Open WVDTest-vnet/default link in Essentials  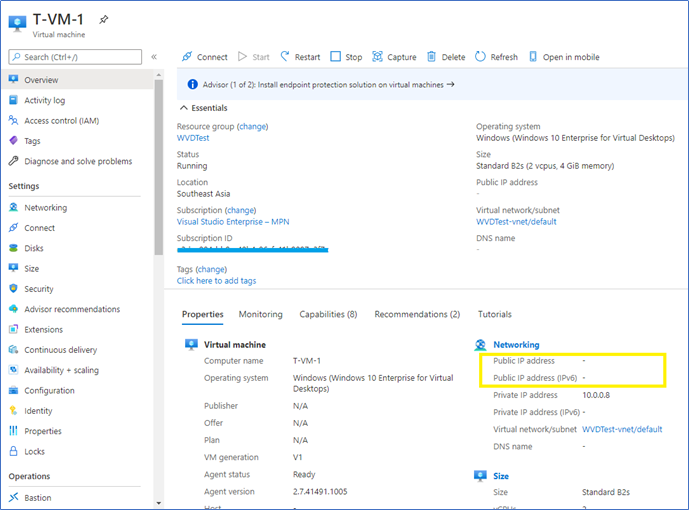[516, 222]
